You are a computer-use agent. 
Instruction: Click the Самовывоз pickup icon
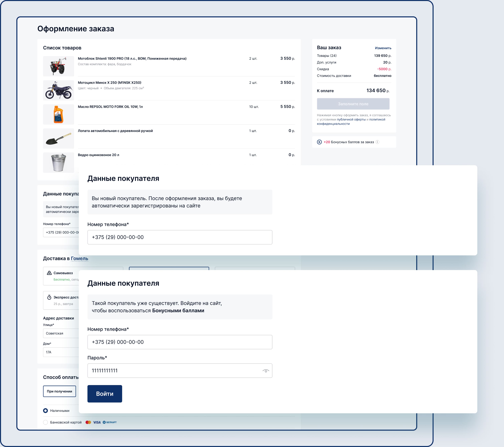pos(49,273)
